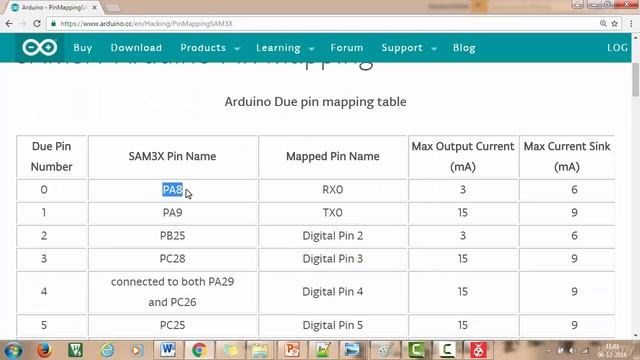Click the SAM3X Pin Name column header

pos(173,156)
